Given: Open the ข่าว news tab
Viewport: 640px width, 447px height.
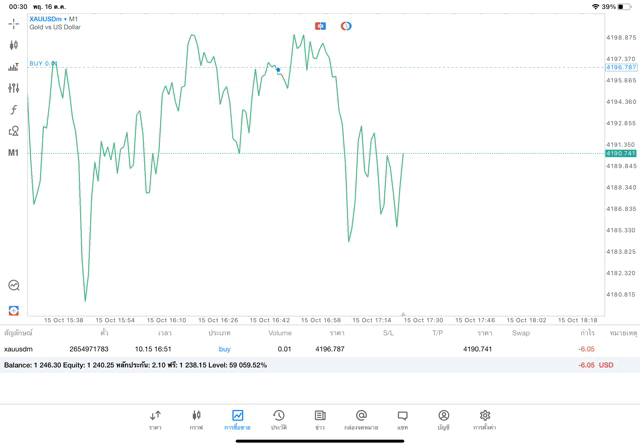Looking at the screenshot, I should 320,419.
